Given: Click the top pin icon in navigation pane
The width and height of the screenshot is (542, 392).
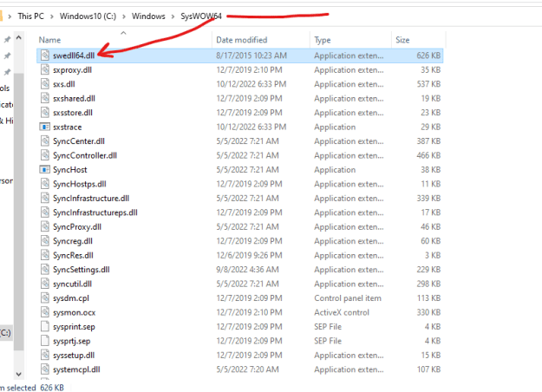Looking at the screenshot, I should (7, 39).
